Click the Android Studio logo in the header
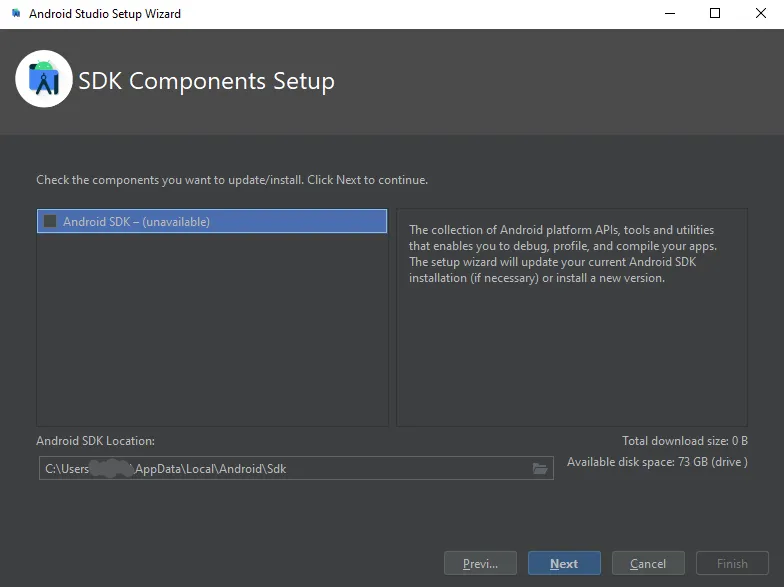The height and width of the screenshot is (587, 784). 44,79
